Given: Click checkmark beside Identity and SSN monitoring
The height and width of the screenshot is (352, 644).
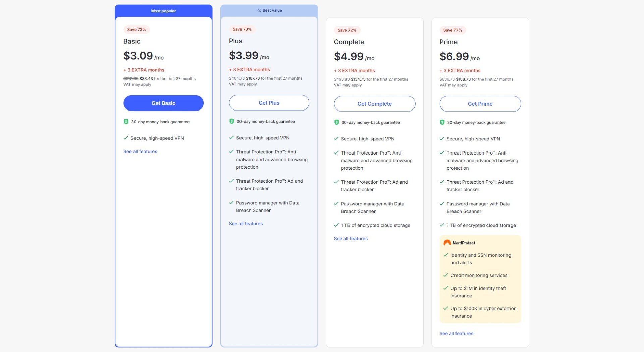Looking at the screenshot, I should pyautogui.click(x=446, y=255).
